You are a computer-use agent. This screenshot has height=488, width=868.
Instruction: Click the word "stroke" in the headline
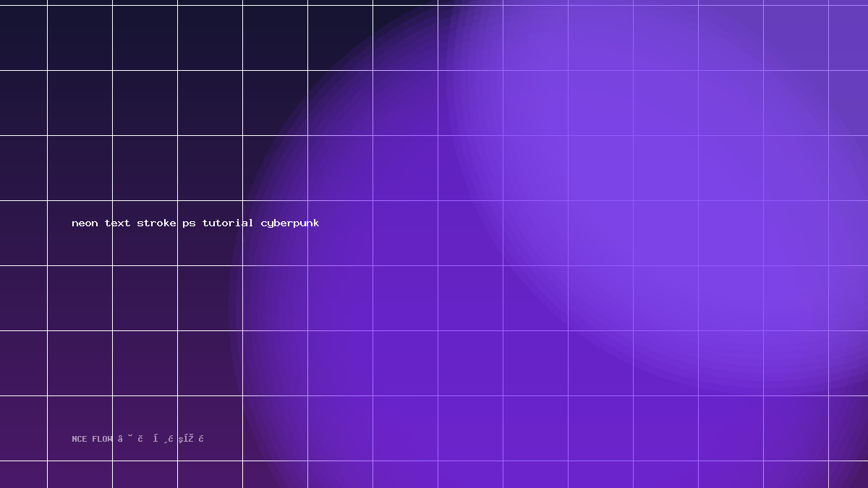pos(156,223)
